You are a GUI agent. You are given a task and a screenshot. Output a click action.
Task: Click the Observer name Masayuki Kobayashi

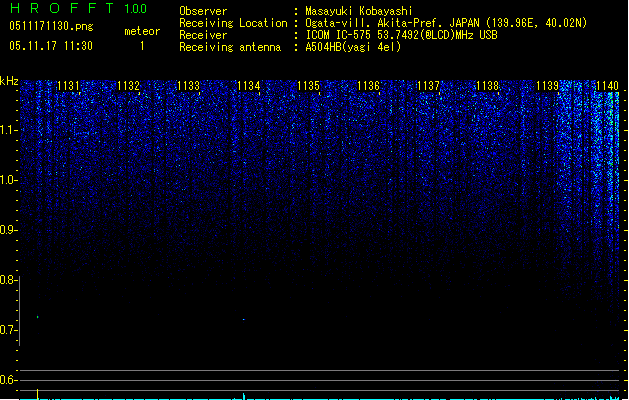point(359,11)
